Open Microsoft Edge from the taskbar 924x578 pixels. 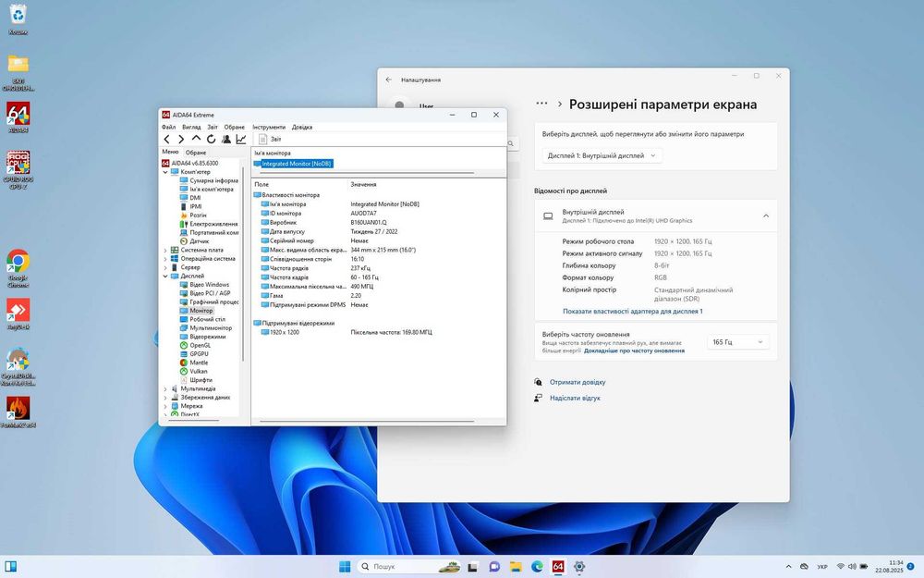[x=537, y=567]
